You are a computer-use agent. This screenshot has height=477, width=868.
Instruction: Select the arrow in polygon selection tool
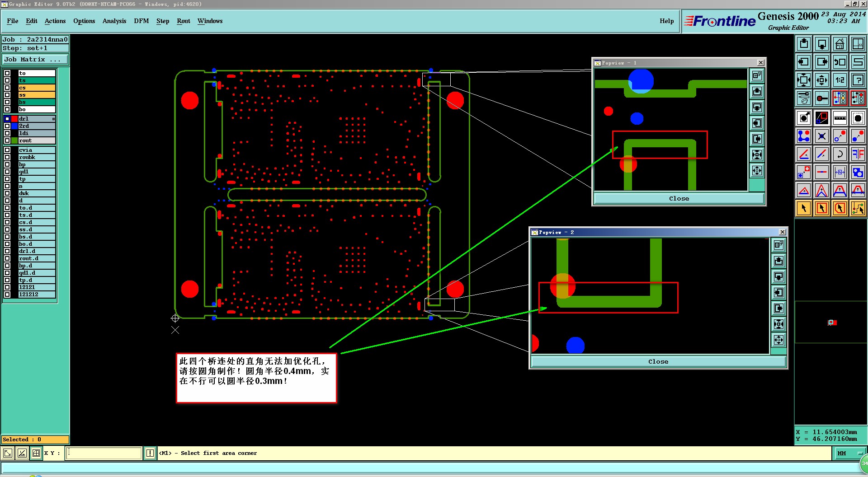coord(840,208)
